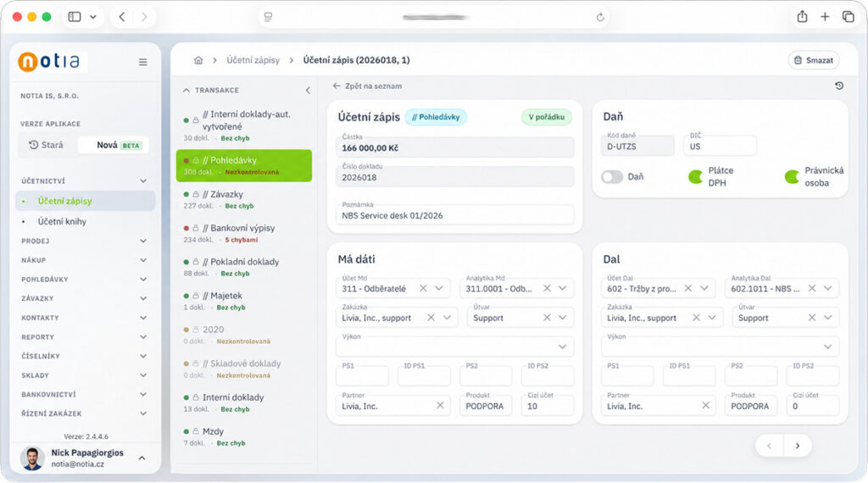
Task: Click the Safari share icon
Action: 802,17
